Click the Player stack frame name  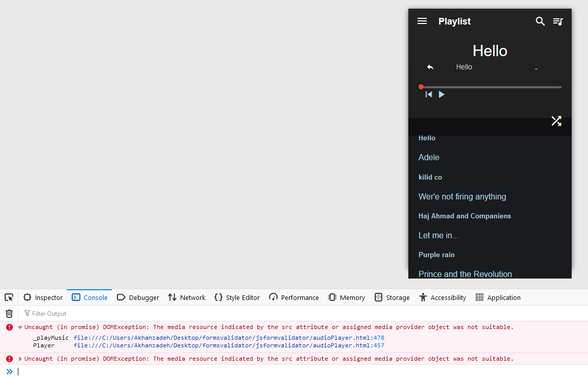(x=43, y=346)
